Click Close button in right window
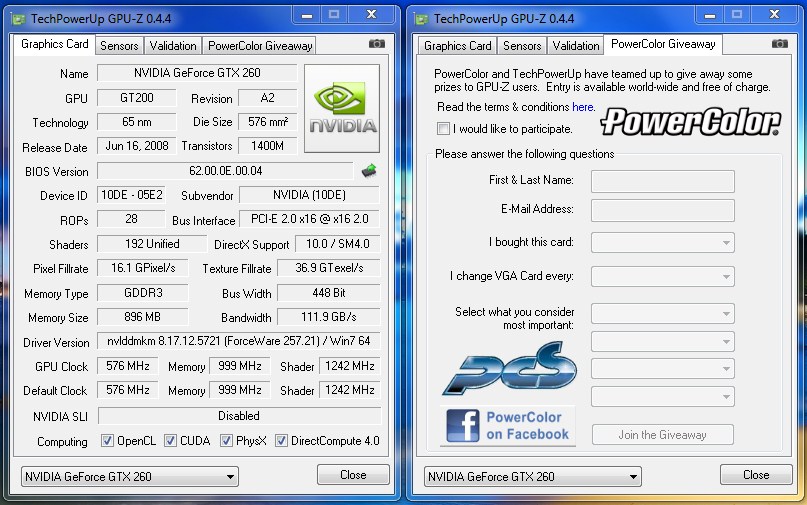The width and height of the screenshot is (807, 505). pyautogui.click(x=756, y=475)
